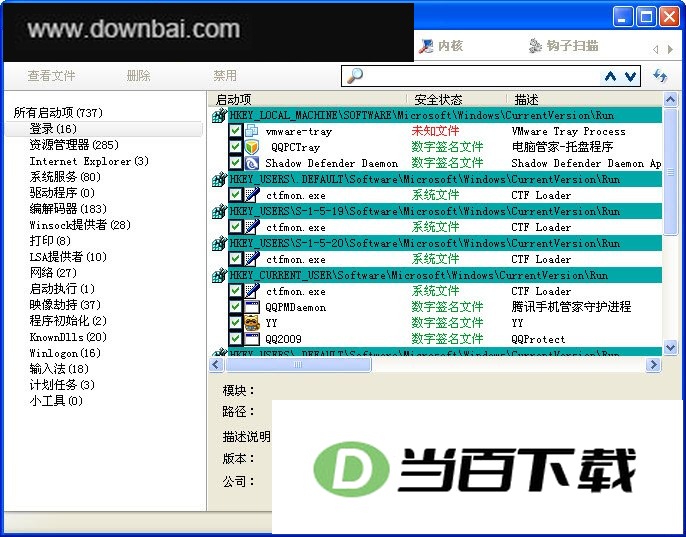Jump to previous search result arrow
686x537 pixels.
pos(610,77)
